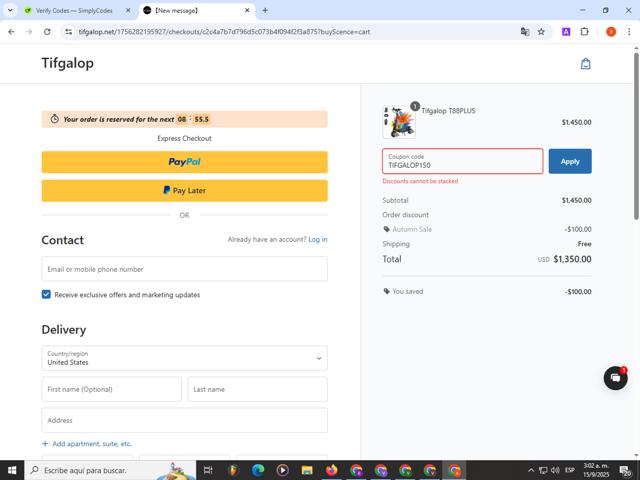The width and height of the screenshot is (640, 480).
Task: Click Add apartment, suite, etc. link
Action: [x=87, y=444]
